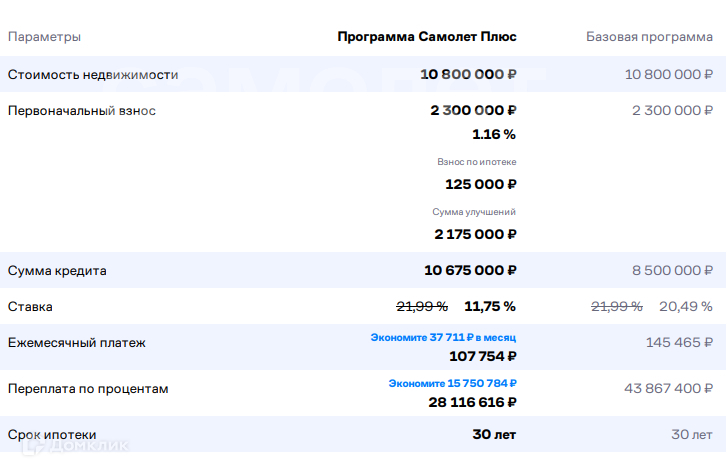Click the 10 675 000 ₽ loan amount

coord(470,270)
